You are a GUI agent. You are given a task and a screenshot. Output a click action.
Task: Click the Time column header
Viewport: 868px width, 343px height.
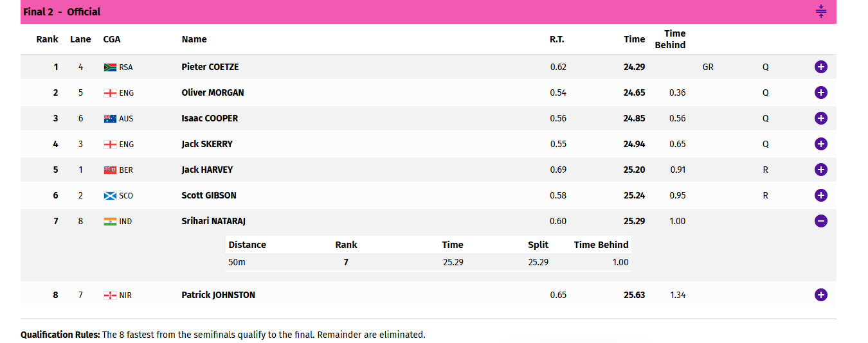tap(634, 39)
